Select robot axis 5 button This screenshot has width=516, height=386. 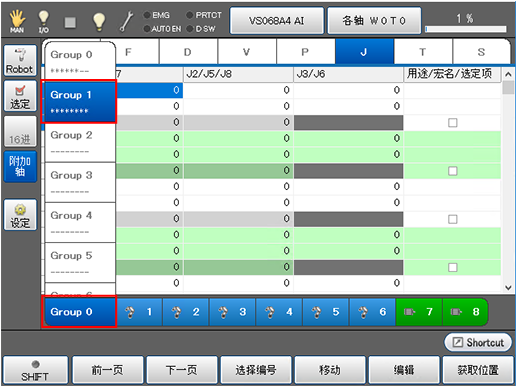click(x=326, y=312)
